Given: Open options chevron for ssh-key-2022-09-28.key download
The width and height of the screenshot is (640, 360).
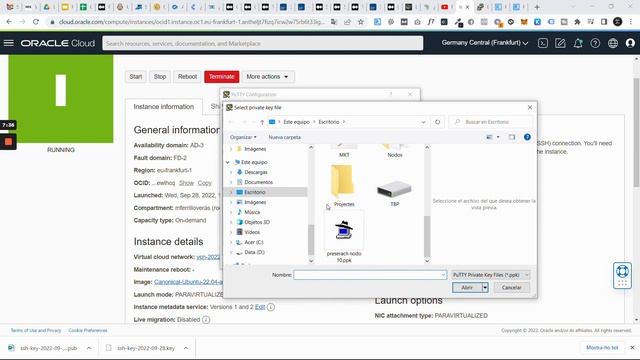Looking at the screenshot, I should tap(186, 348).
